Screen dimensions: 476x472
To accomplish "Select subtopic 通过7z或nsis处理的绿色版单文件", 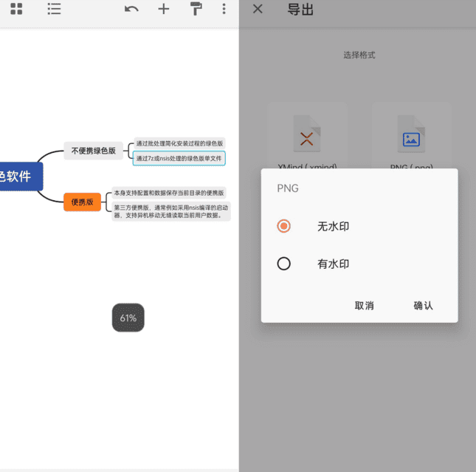I will point(179,158).
